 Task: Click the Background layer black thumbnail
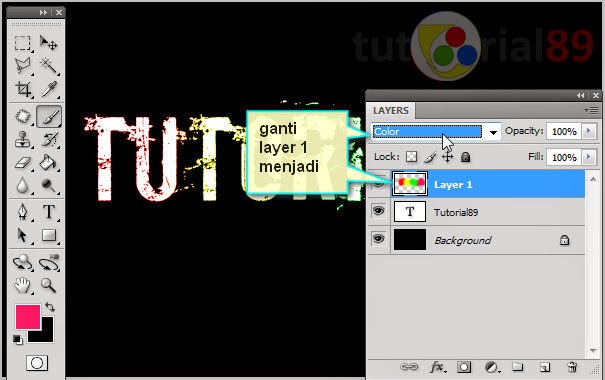pos(410,240)
